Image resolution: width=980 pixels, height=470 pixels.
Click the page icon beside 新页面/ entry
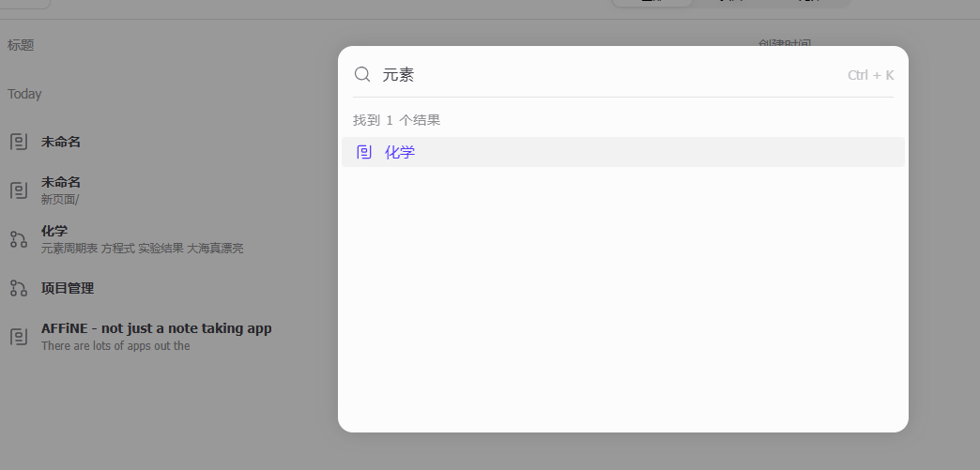click(x=19, y=190)
